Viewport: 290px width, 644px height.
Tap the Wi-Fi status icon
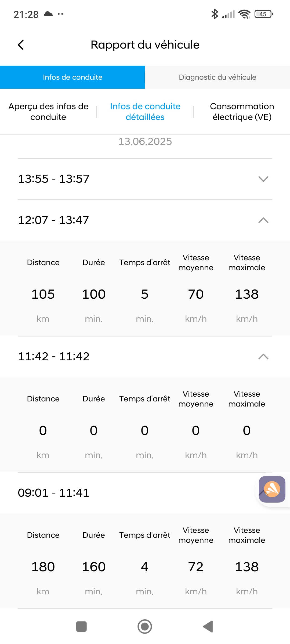pyautogui.click(x=244, y=14)
